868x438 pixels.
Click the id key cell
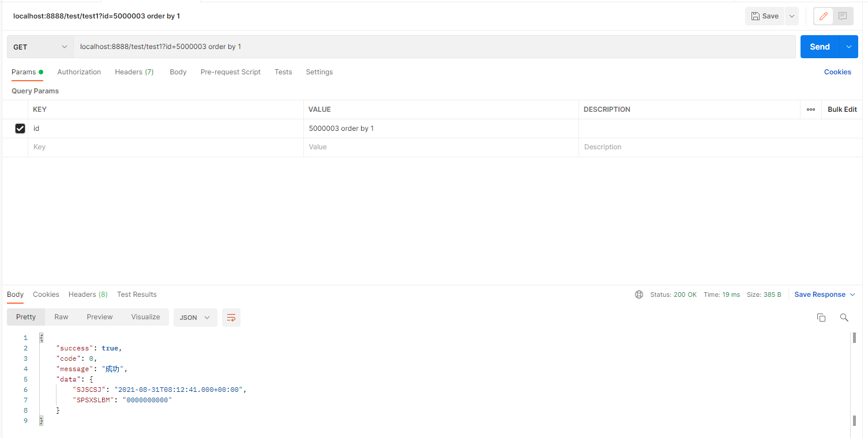pyautogui.click(x=166, y=129)
